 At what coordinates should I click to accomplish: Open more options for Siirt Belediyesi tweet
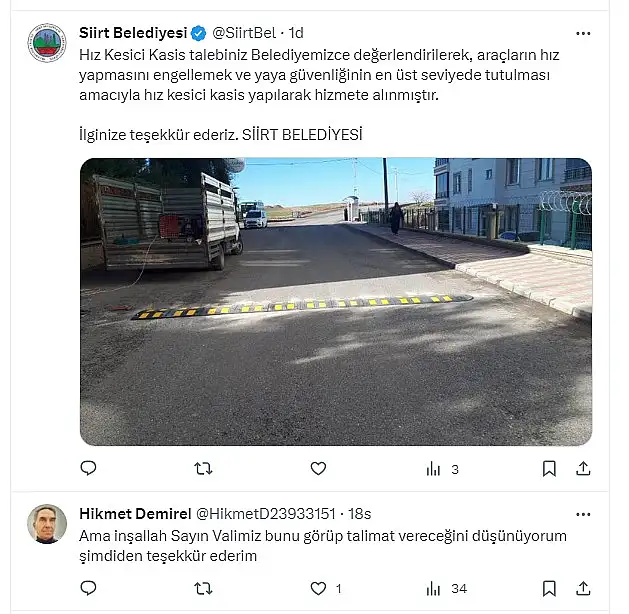(583, 34)
